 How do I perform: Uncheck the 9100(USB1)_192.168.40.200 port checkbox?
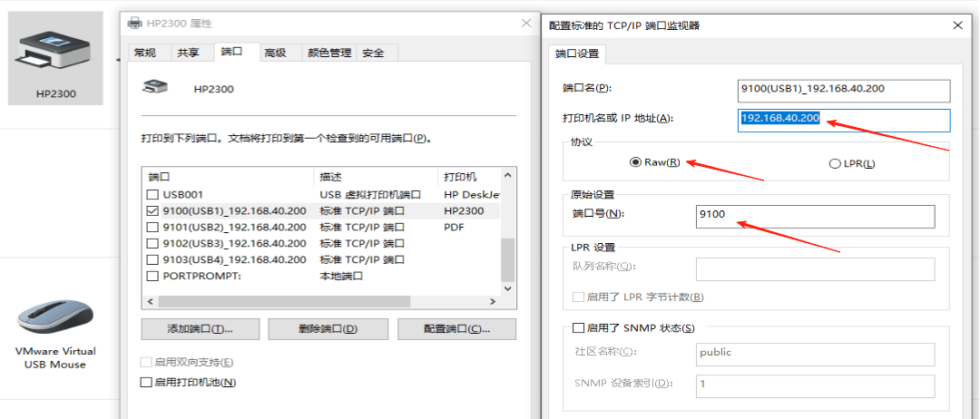(152, 211)
